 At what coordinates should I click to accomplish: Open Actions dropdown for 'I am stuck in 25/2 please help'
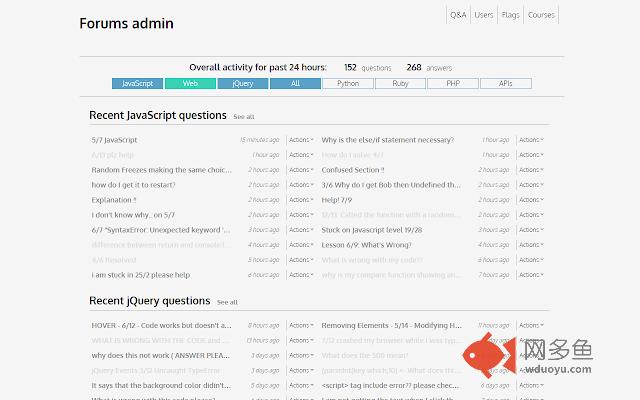tap(301, 275)
